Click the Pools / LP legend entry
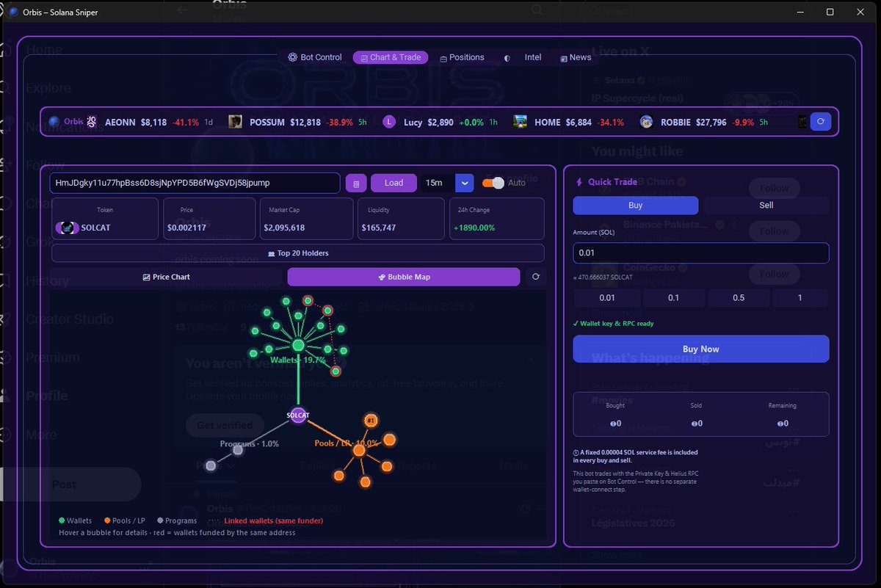The image size is (881, 588). pos(125,520)
